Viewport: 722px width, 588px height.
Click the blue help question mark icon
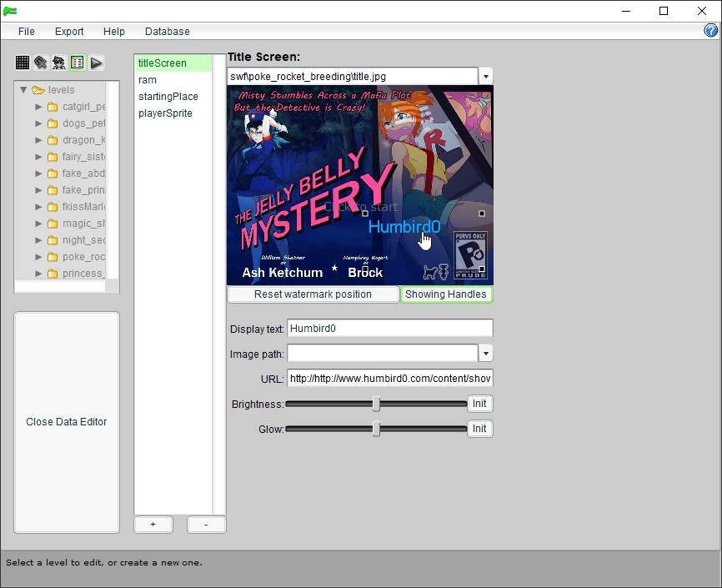[x=711, y=31]
